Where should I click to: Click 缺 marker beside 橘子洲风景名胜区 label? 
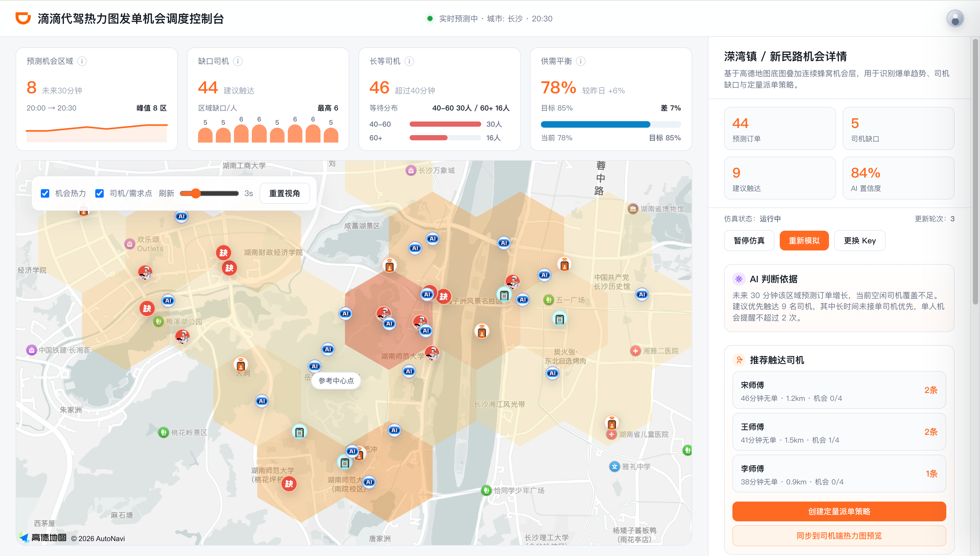pyautogui.click(x=443, y=296)
